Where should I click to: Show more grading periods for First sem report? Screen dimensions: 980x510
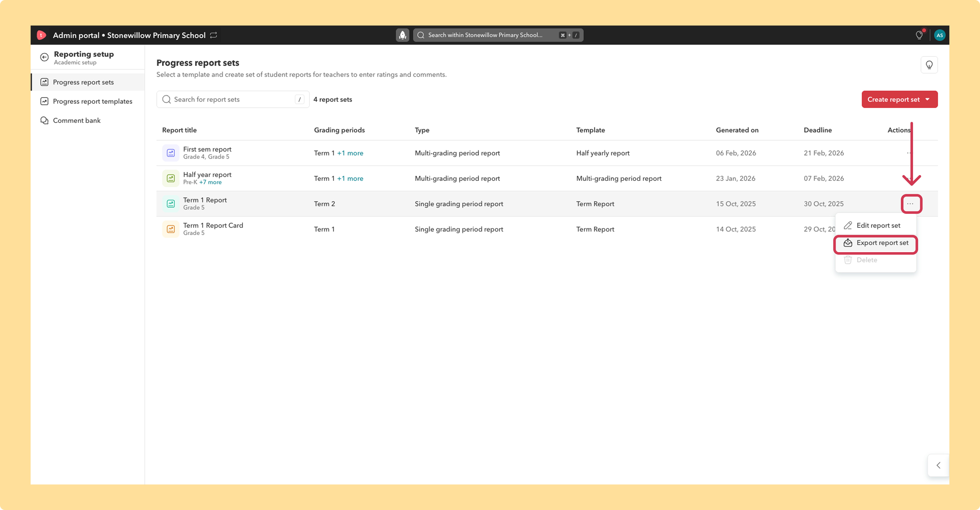pyautogui.click(x=350, y=153)
